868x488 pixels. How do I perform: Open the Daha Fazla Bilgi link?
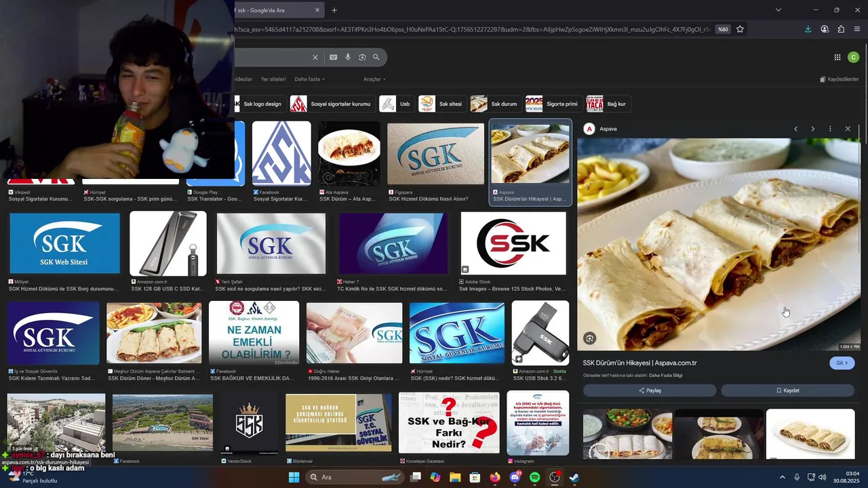point(665,375)
